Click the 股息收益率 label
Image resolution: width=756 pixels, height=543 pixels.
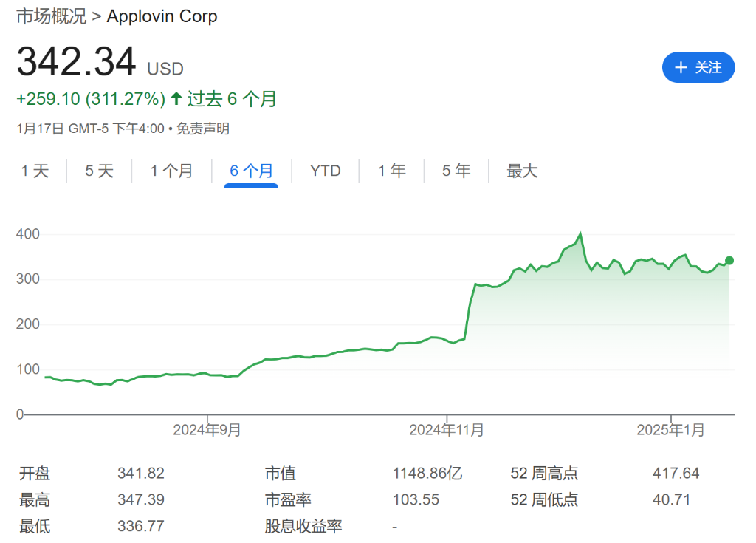pos(303,525)
